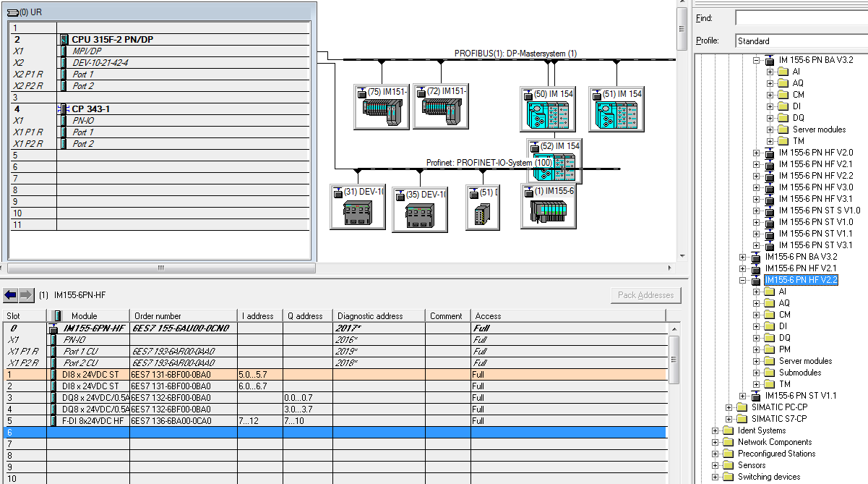Screen dimensions: 868x484
Task: Select the (50) IM 154 station icon
Action: click(x=547, y=110)
